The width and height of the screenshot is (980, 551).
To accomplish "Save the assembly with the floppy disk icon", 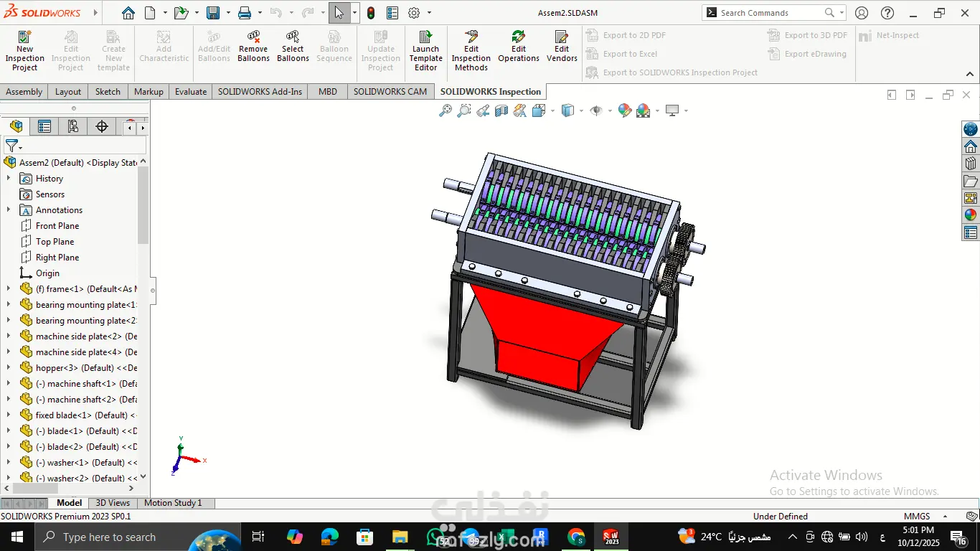I will pyautogui.click(x=213, y=13).
